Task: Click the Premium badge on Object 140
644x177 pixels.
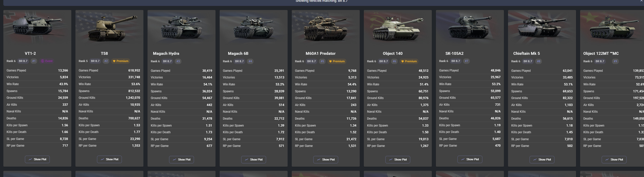Action: (x=409, y=61)
